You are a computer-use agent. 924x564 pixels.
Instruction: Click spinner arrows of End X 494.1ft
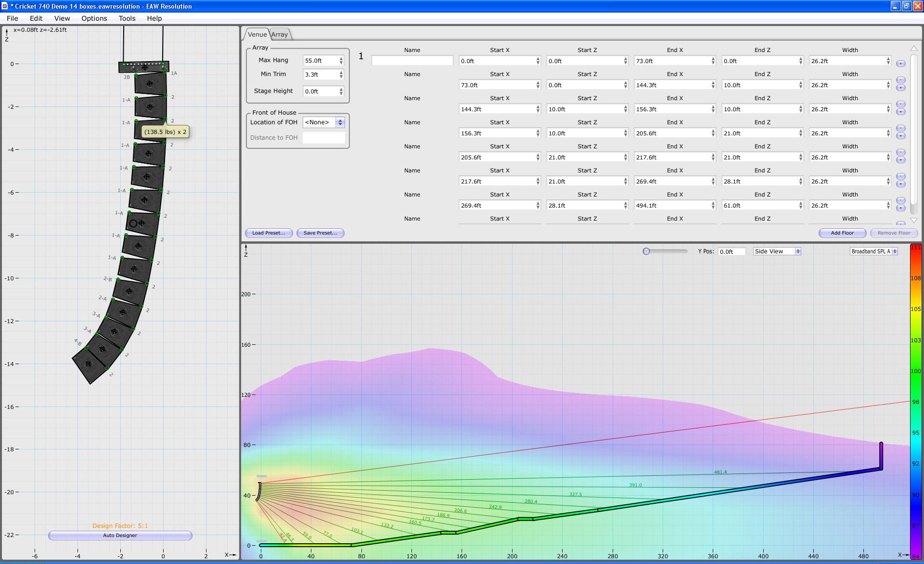713,206
